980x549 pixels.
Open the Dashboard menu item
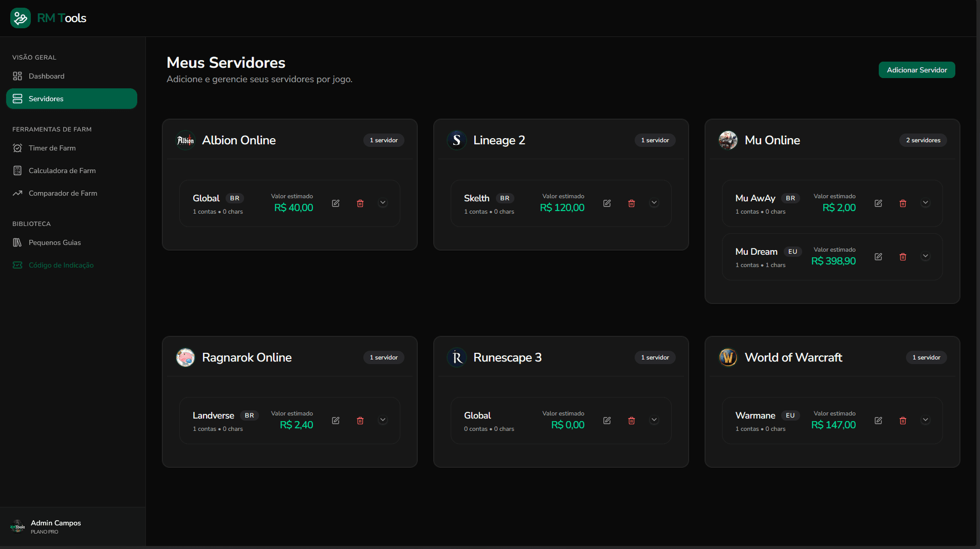(46, 76)
